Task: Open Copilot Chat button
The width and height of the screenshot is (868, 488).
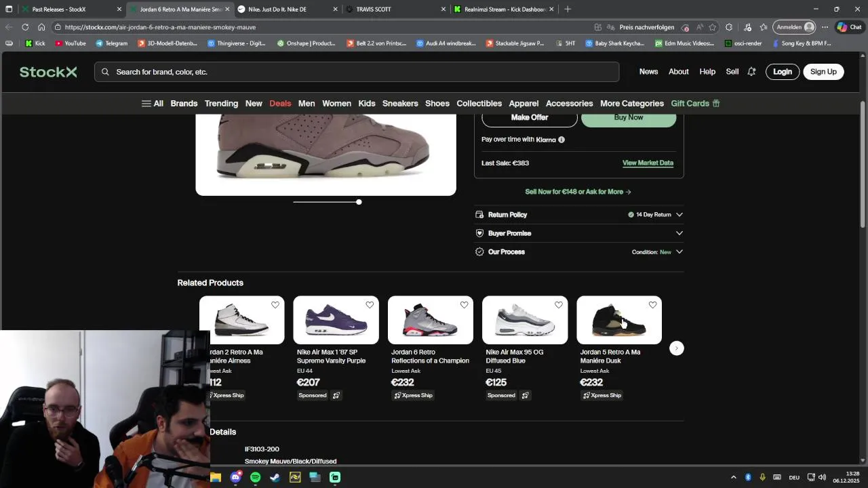Action: coord(848,27)
